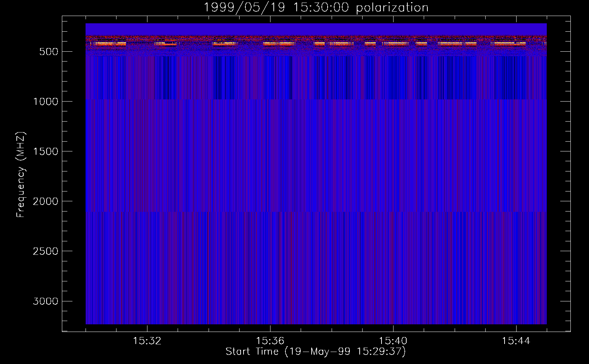Click the plot title '1999/05/19 15:30:00 polarization'
Image resolution: width=589 pixels, height=364 pixels.
(x=316, y=8)
